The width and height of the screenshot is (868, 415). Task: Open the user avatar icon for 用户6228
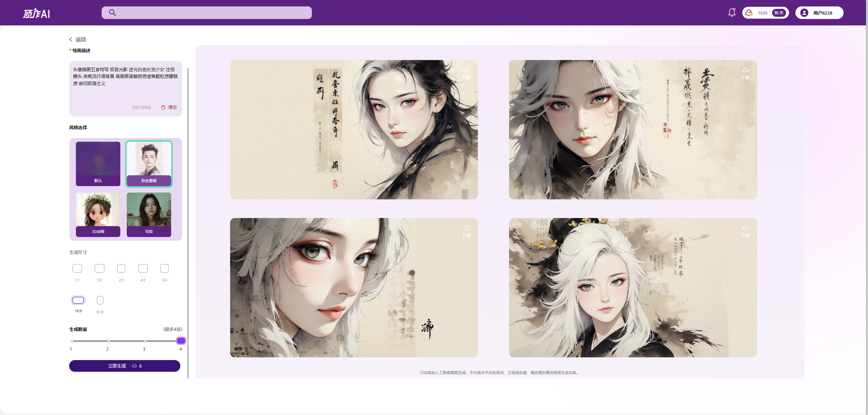[803, 13]
